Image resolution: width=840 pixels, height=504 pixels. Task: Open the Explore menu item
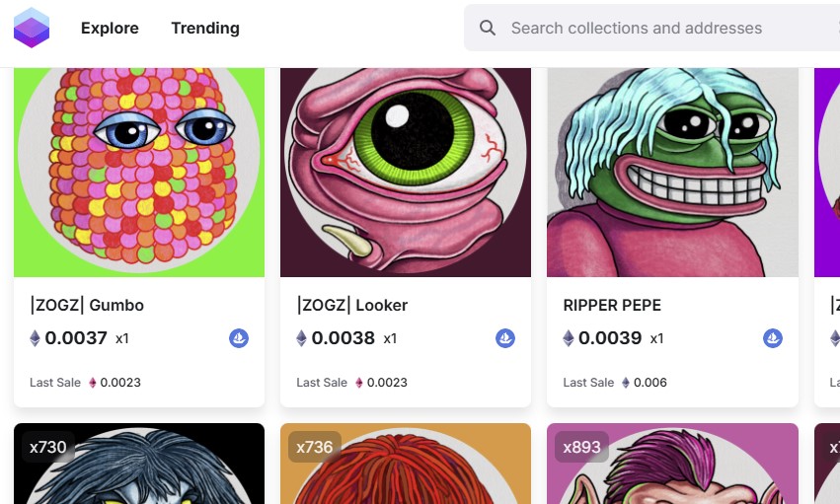pyautogui.click(x=110, y=28)
